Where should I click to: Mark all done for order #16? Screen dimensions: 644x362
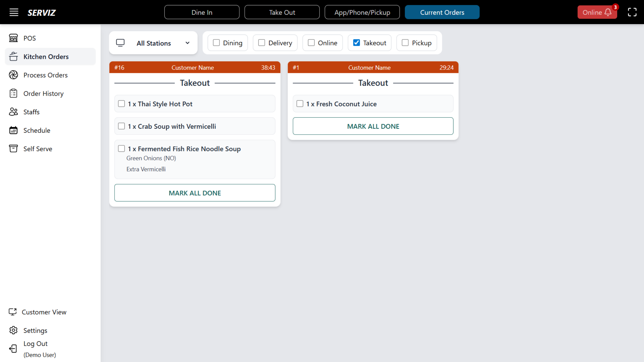click(x=195, y=193)
